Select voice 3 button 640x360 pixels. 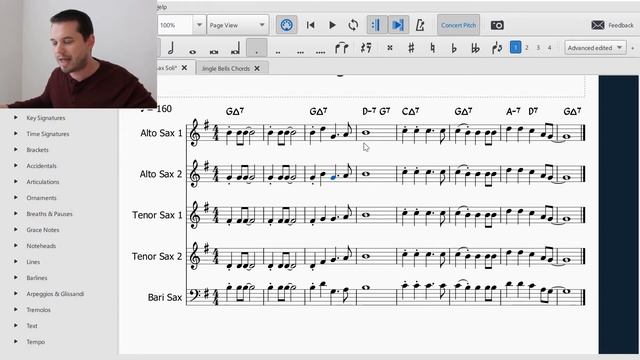tap(538, 48)
